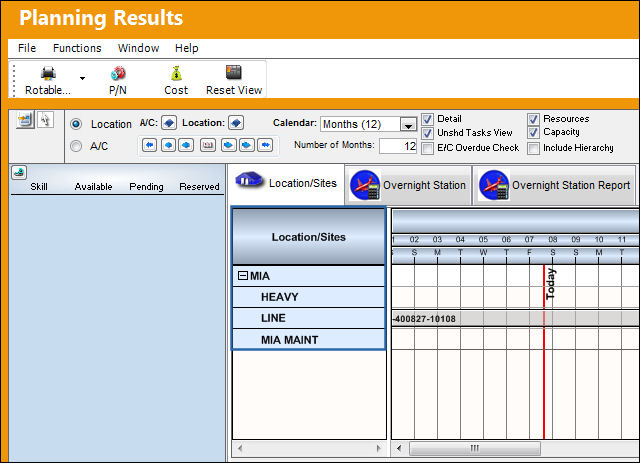Image resolution: width=640 pixels, height=463 pixels.
Task: Click the second right-arrow button after calendar icon
Action: tap(247, 145)
